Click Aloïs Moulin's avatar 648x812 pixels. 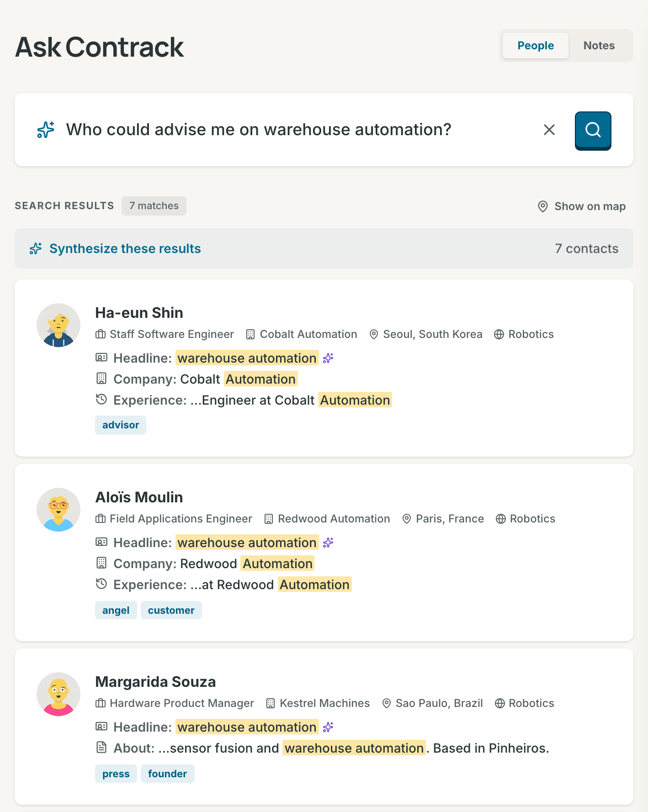click(58, 510)
